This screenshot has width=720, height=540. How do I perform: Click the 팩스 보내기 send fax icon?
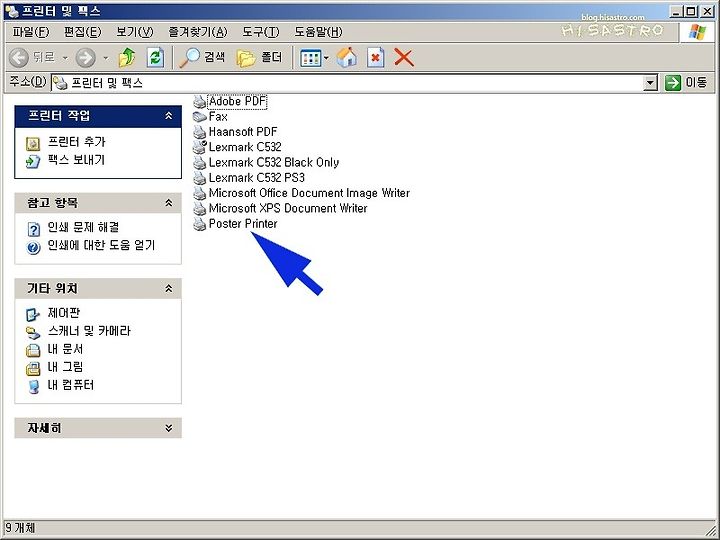point(33,161)
